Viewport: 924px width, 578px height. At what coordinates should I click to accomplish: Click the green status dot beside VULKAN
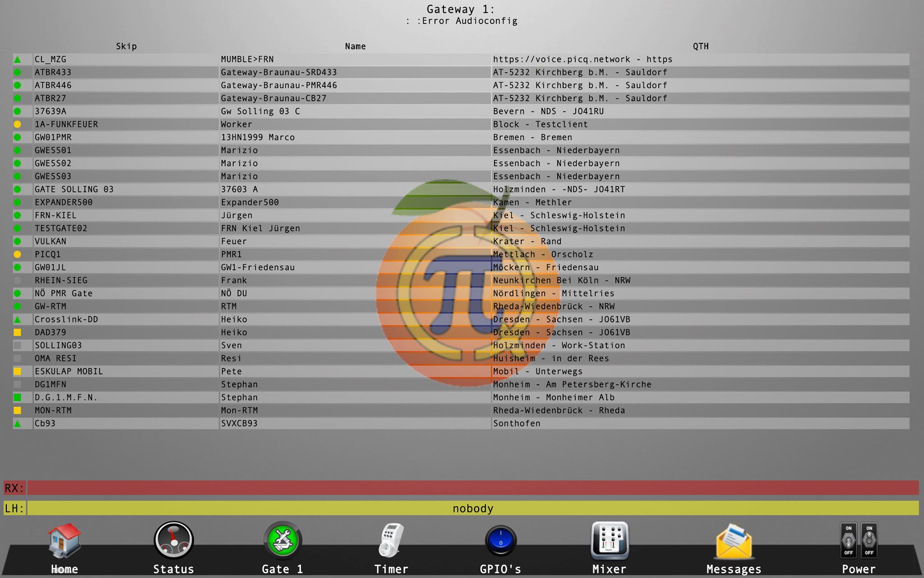click(x=18, y=241)
